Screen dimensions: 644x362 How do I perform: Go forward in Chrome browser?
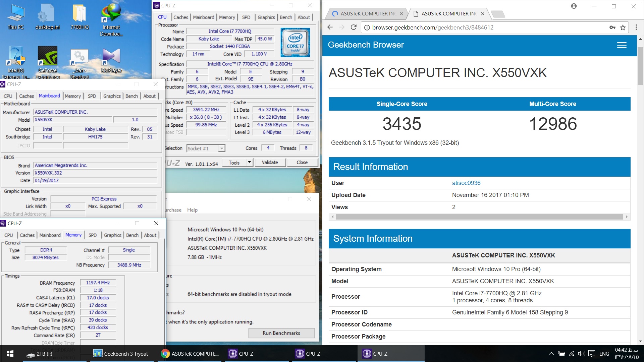click(342, 27)
